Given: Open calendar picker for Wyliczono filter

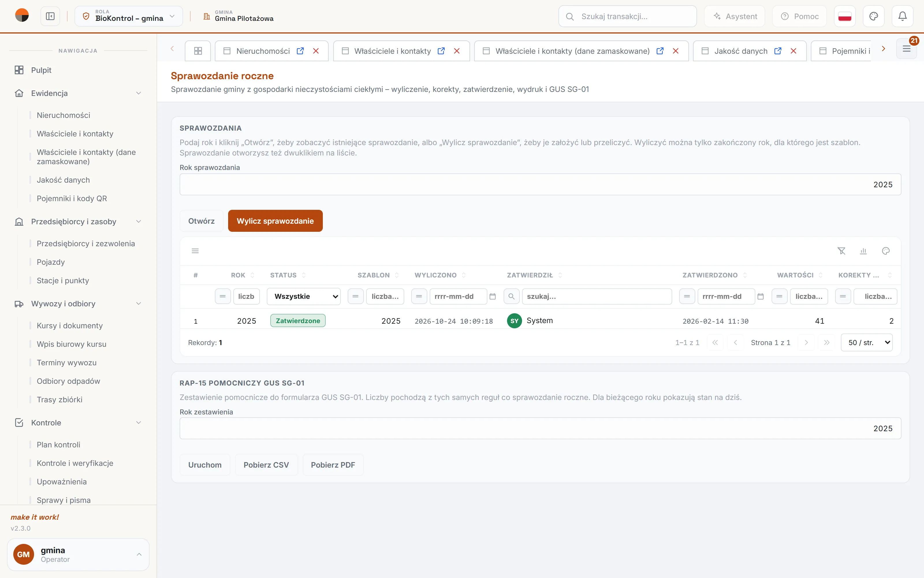Looking at the screenshot, I should pyautogui.click(x=493, y=296).
